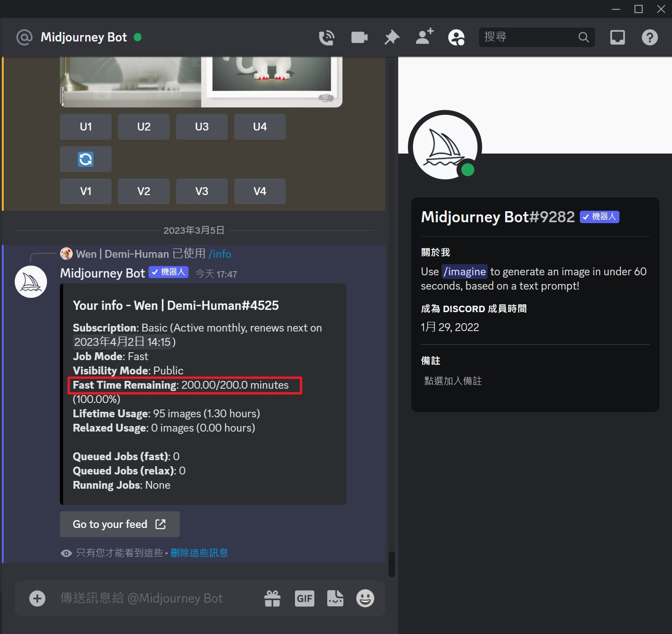Open the generated cat image thumbnail
672x634 pixels.
(201, 82)
